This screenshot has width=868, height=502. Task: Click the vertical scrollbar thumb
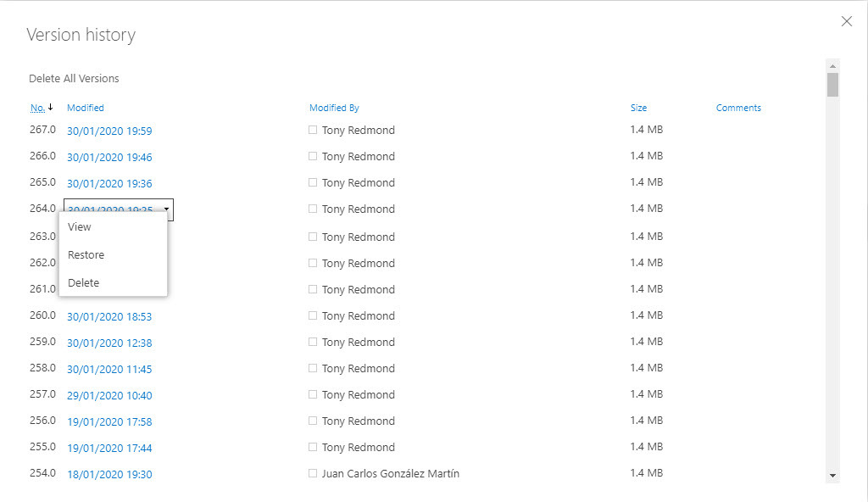coord(832,85)
